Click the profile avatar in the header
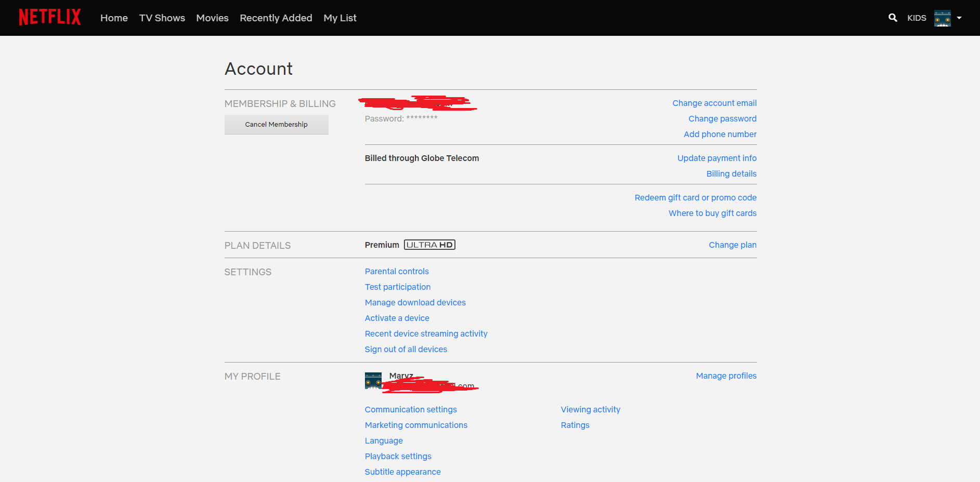Screen dimensions: 980x482 click(942, 18)
